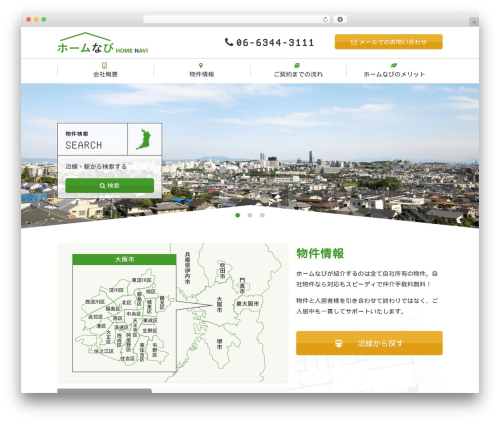Image resolution: width=500 pixels, height=423 pixels.
Task: Click the new tab plus icon
Action: pos(474,22)
